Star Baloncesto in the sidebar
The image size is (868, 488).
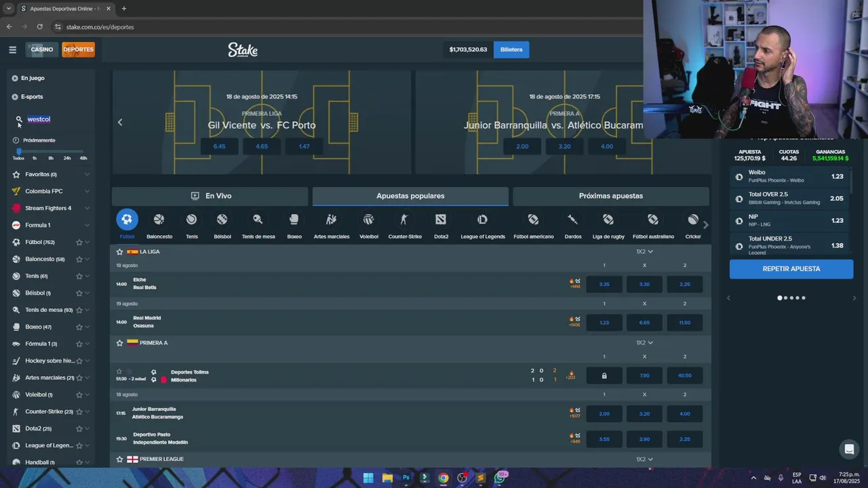pos(79,259)
